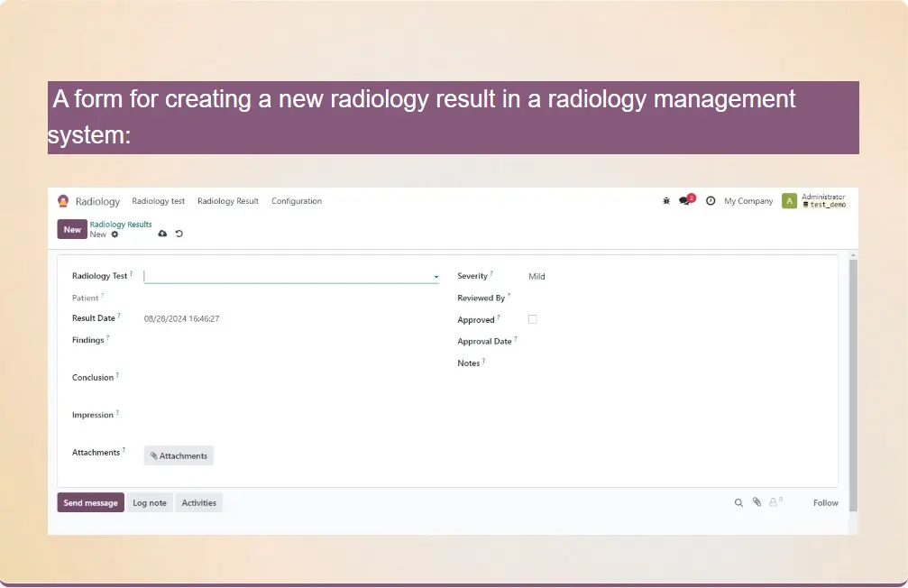This screenshot has height=588, width=908.
Task: Open the Radiology test menu
Action: pos(158,201)
